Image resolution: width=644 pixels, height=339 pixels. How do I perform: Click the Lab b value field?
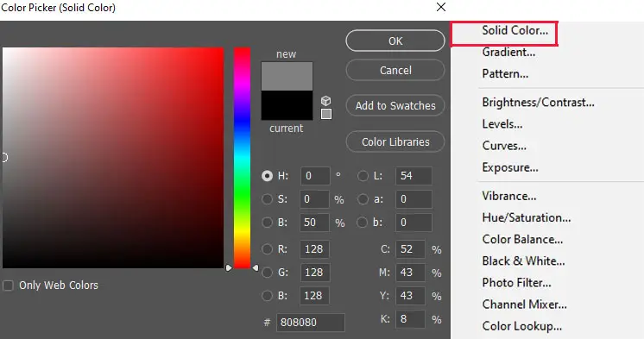pos(414,223)
